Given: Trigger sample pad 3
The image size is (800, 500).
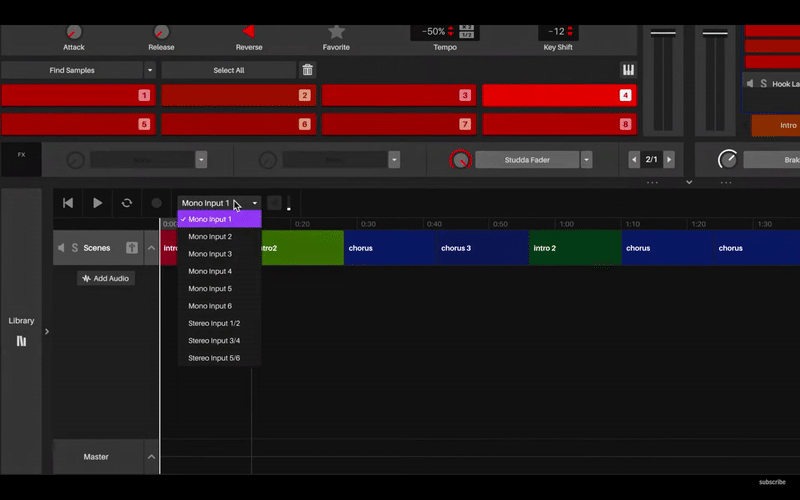Looking at the screenshot, I should click(x=399, y=95).
